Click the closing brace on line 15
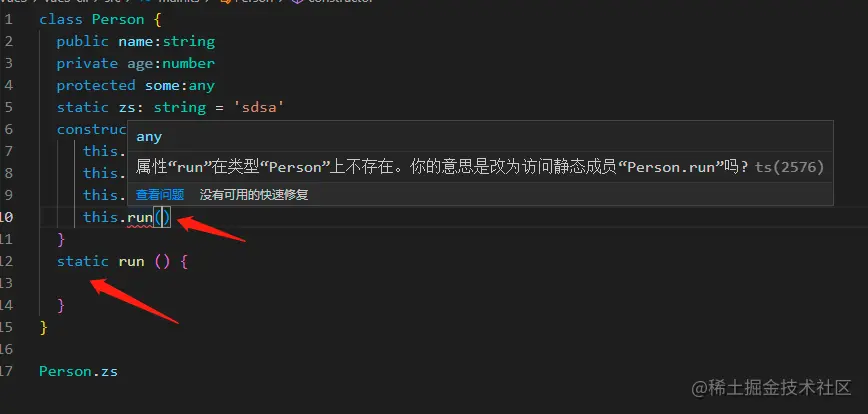Image resolution: width=868 pixels, height=414 pixels. [43, 327]
